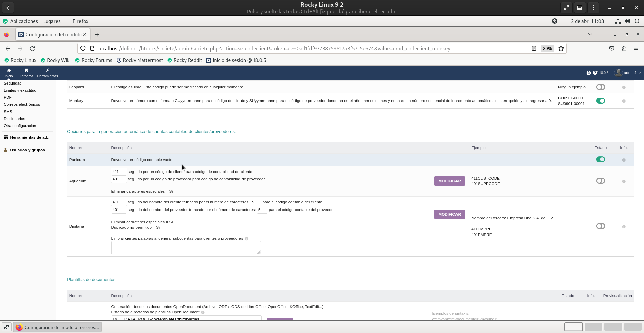Open the Usuarios y grupos link

[27, 150]
